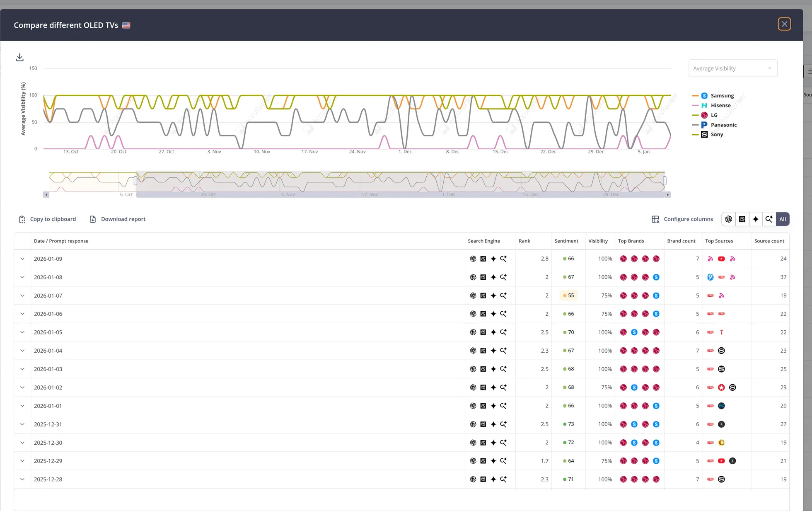Sort by the Sentiment column header
The image size is (812, 511).
click(566, 241)
